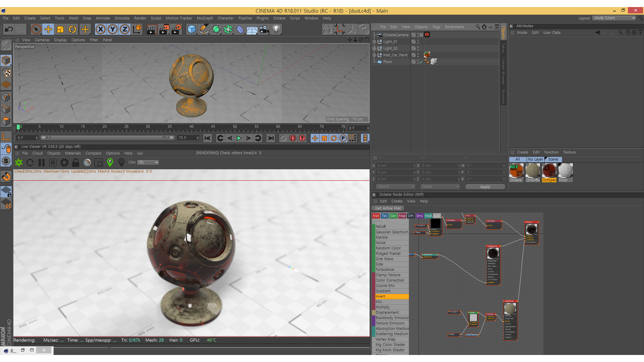The height and width of the screenshot is (362, 644).
Task: Activate the Scale tool in top toolbar
Action: 60,29
